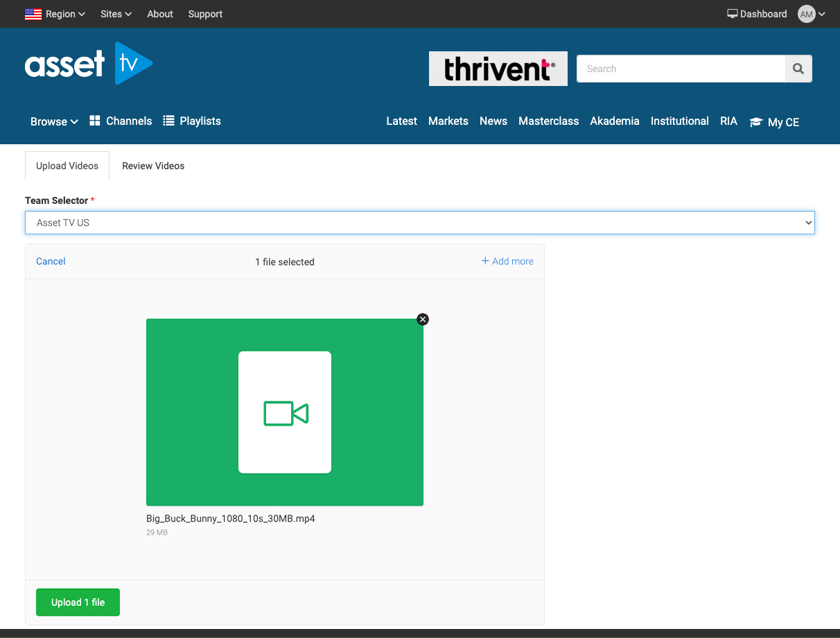Click the Search input field
Screen dimensions: 840x638
click(681, 69)
